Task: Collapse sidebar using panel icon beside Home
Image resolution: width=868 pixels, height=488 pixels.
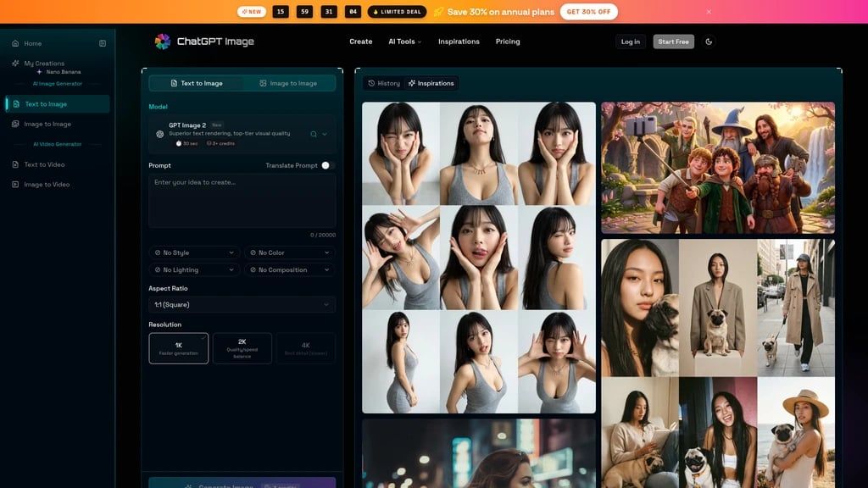Action: [x=103, y=43]
